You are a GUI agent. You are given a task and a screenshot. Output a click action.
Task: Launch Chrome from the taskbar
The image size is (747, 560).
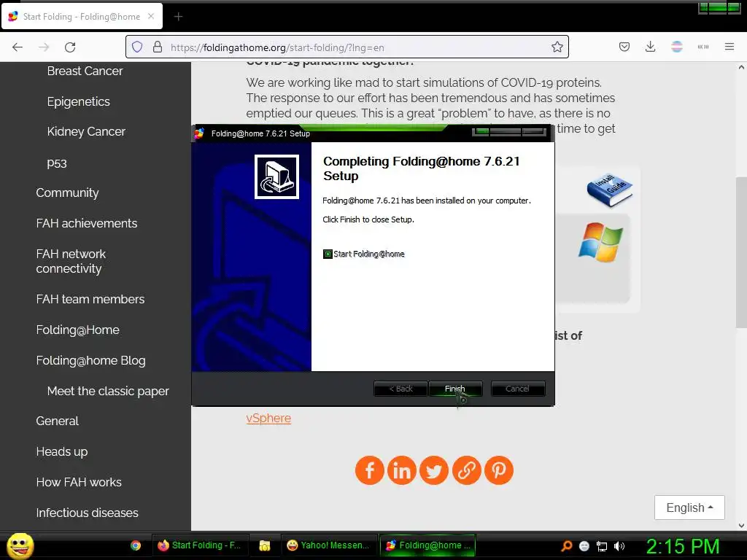pos(136,545)
